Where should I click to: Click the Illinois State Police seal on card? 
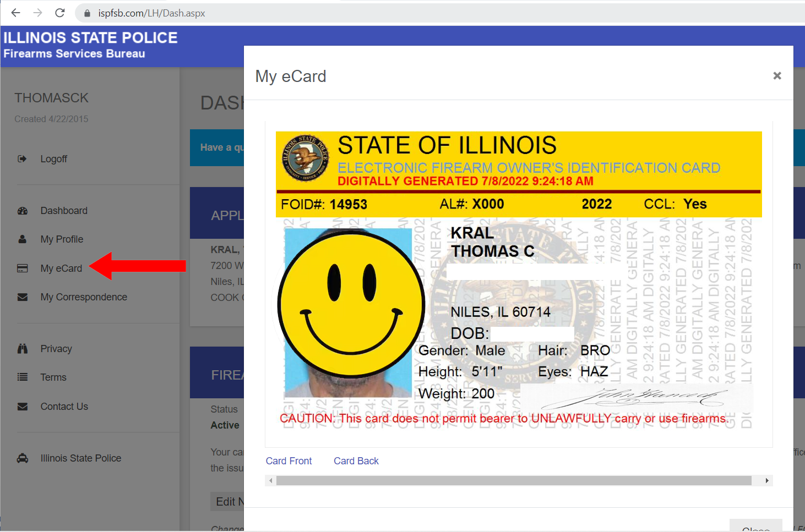[306, 158]
